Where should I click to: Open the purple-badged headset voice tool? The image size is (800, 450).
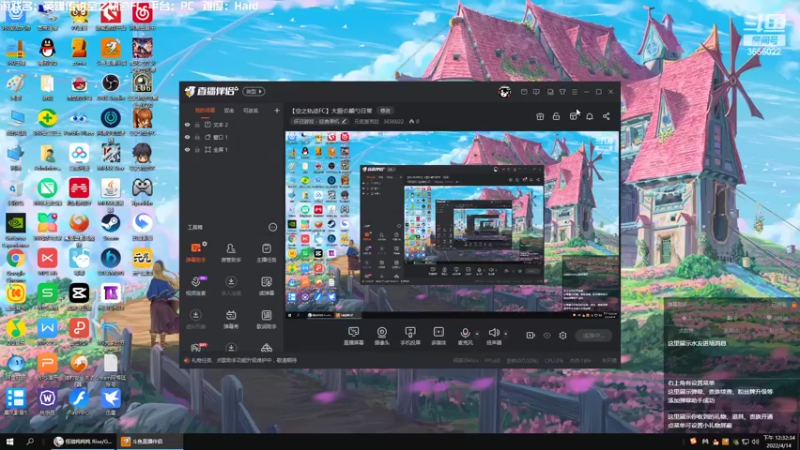coord(195,286)
